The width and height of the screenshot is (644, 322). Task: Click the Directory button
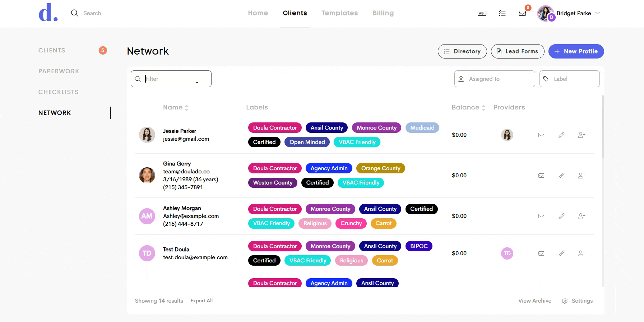tap(462, 51)
